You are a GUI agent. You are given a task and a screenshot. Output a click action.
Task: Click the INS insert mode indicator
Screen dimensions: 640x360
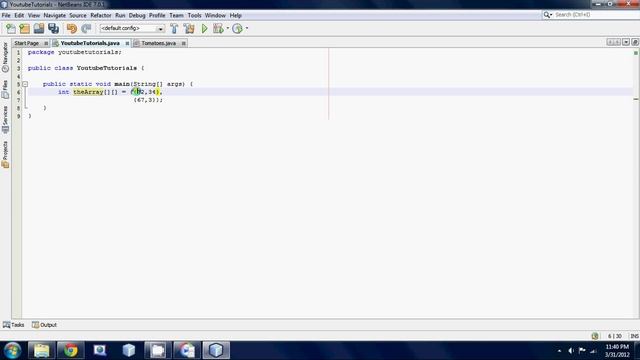[634, 336]
